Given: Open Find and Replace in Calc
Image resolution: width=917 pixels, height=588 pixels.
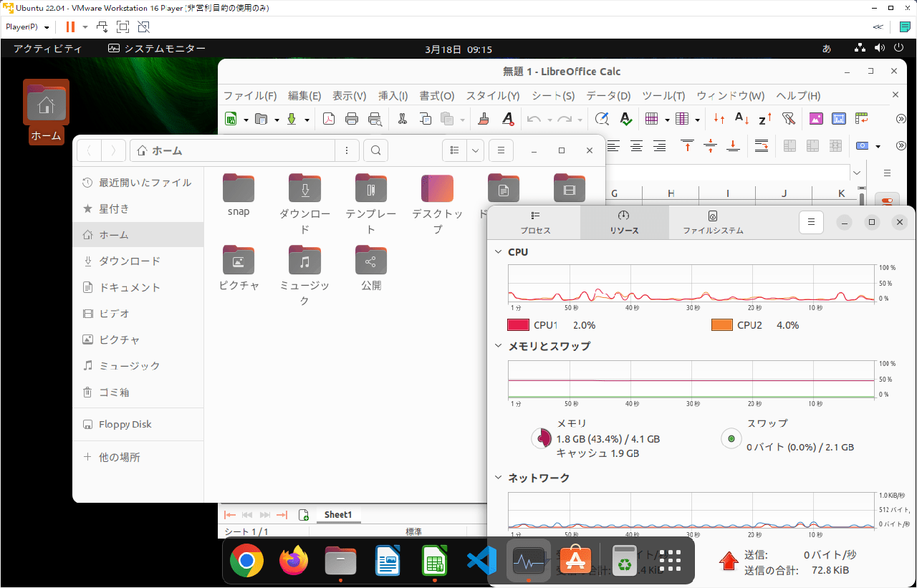Looking at the screenshot, I should (602, 119).
